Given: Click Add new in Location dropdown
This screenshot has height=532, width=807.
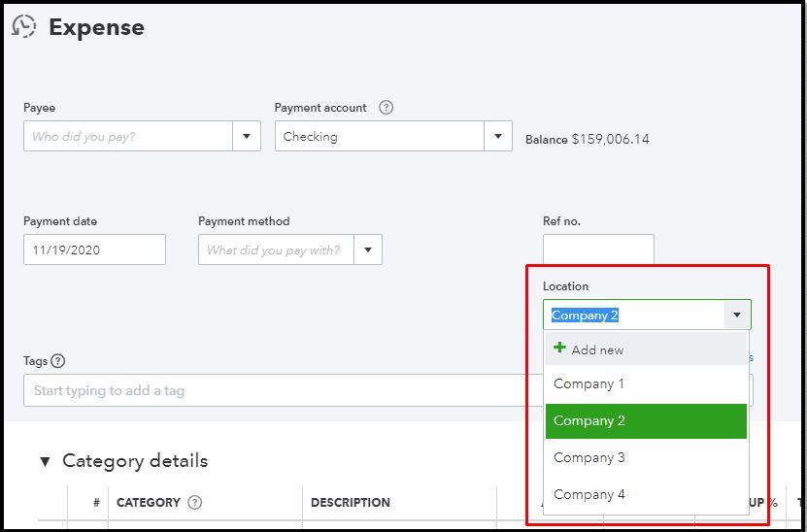Looking at the screenshot, I should (x=597, y=349).
